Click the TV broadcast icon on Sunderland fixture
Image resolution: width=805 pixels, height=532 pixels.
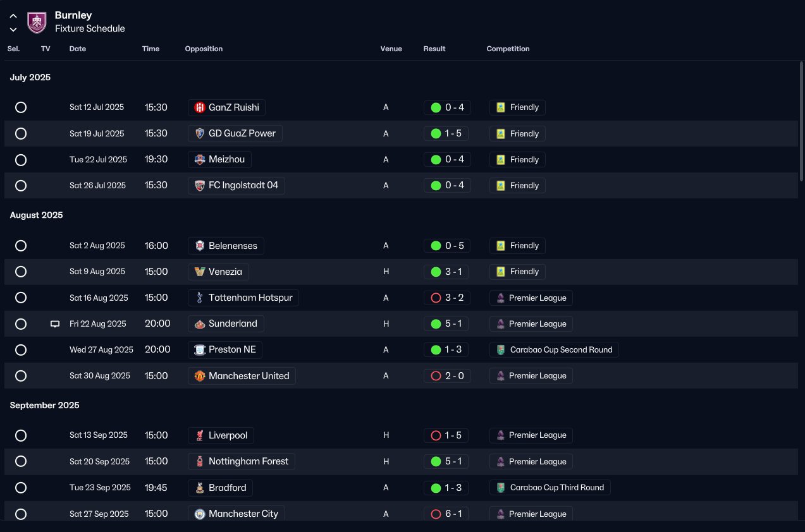[x=55, y=324]
